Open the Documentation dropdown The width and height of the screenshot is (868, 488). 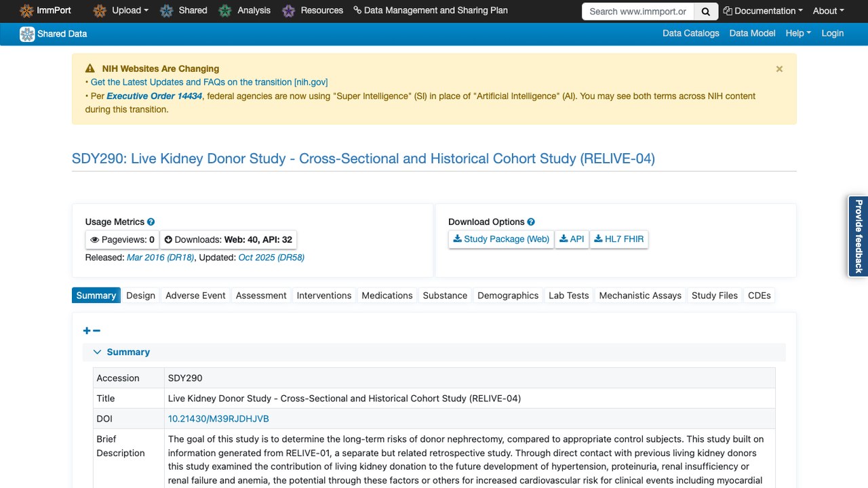click(763, 11)
